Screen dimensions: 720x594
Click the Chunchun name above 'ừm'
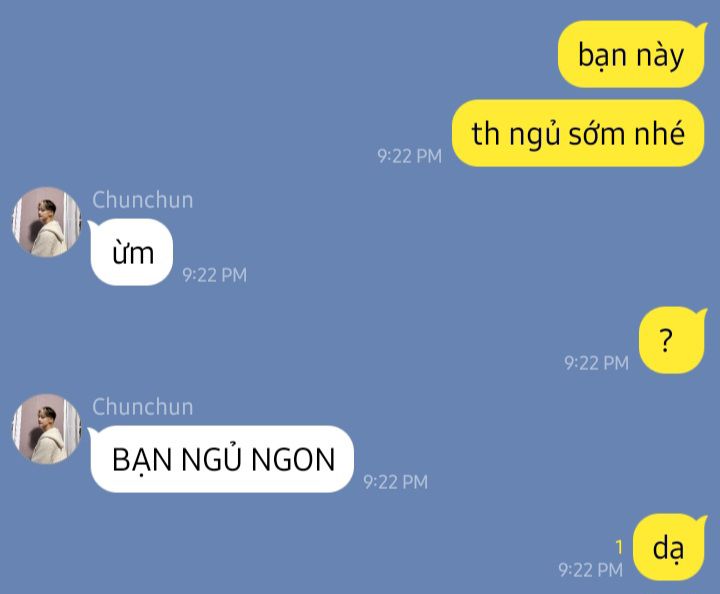click(x=142, y=200)
